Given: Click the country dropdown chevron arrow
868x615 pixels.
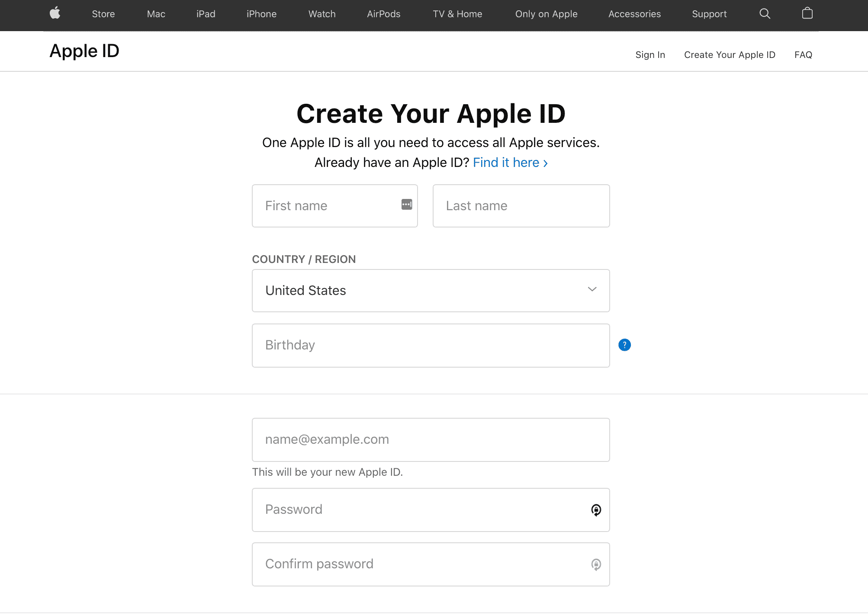Looking at the screenshot, I should pos(592,289).
